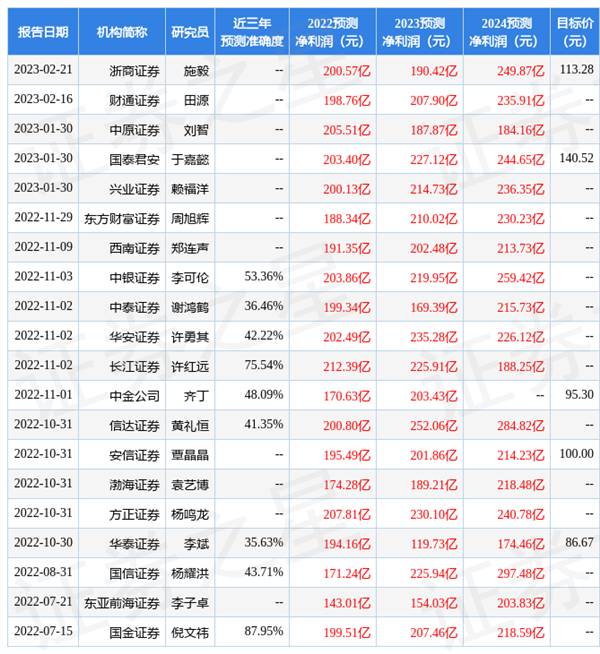
Task: Click the 机构简称 column header
Action: 122,32
